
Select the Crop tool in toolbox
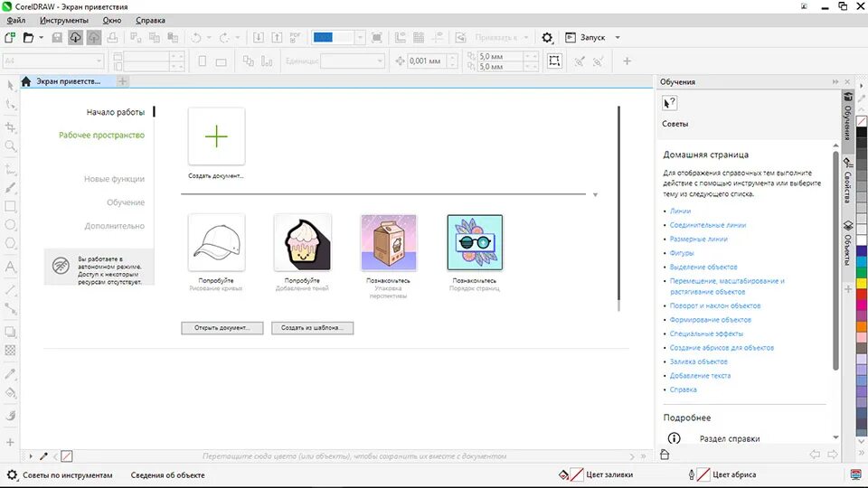[11, 127]
